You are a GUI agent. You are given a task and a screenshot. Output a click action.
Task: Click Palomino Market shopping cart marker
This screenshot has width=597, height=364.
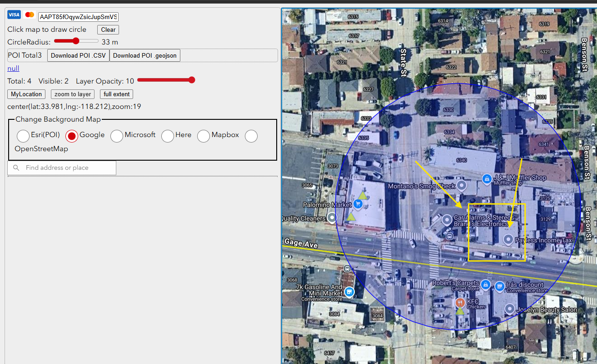[358, 205]
